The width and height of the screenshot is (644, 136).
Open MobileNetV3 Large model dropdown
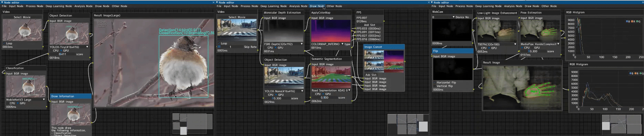tap(26, 99)
